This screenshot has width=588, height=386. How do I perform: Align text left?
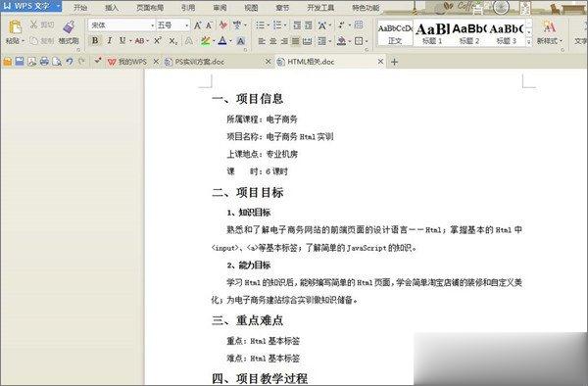(262, 41)
